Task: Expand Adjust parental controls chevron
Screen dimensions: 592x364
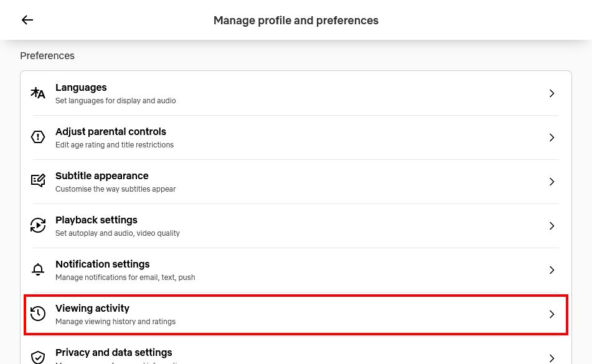Action: pos(552,138)
